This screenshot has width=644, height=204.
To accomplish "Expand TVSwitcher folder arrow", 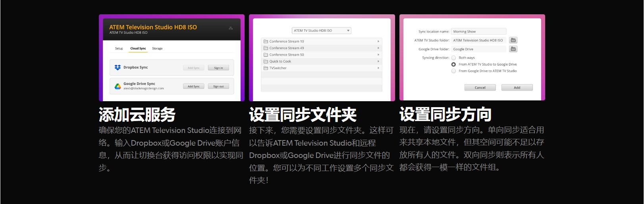I will point(378,68).
